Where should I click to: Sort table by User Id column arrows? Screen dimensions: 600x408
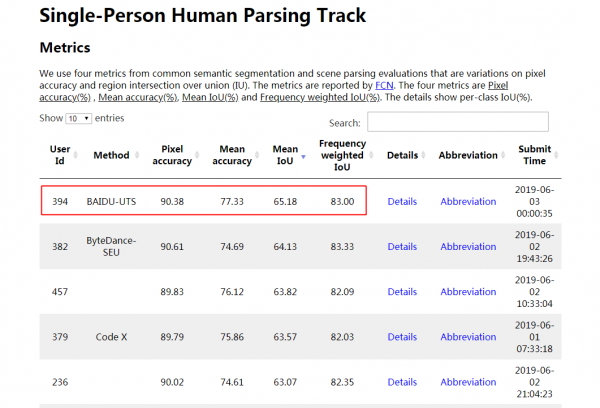pyautogui.click(x=75, y=155)
